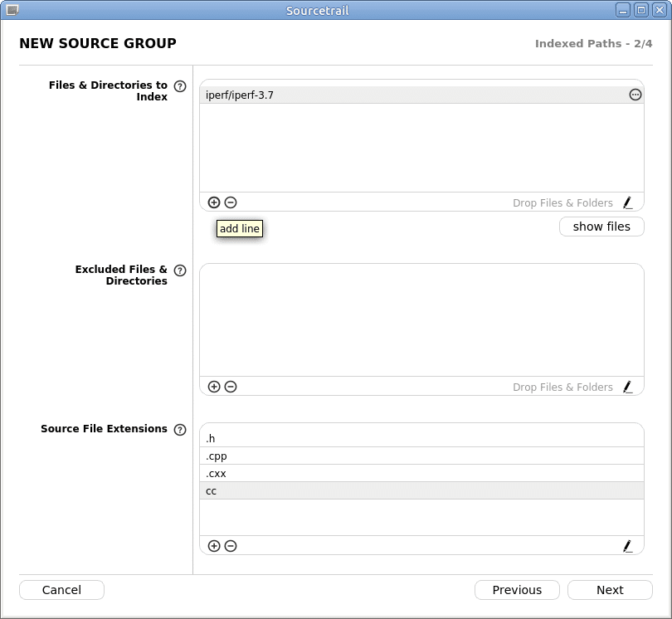Remove selected source file extension line
The image size is (672, 619).
pyautogui.click(x=231, y=546)
